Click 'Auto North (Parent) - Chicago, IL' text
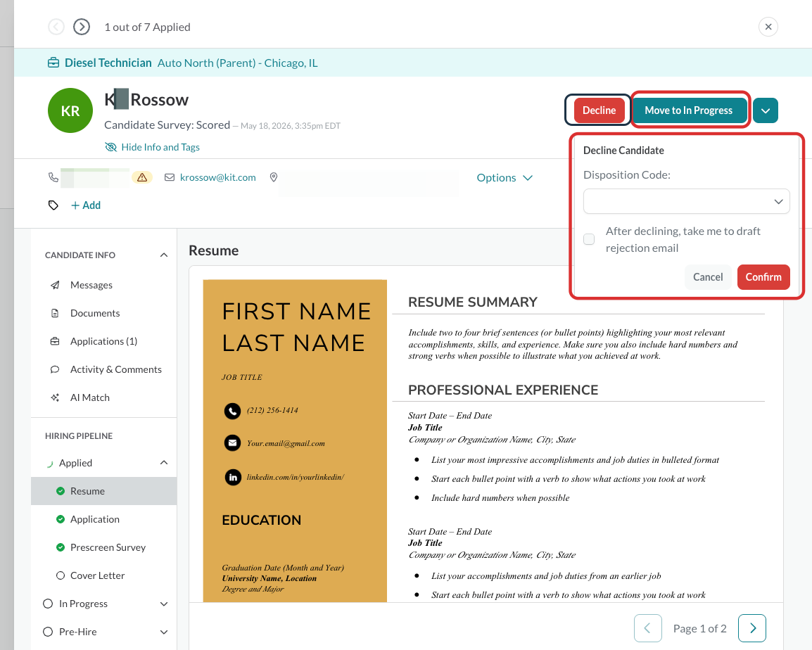The width and height of the screenshot is (812, 650). click(238, 63)
